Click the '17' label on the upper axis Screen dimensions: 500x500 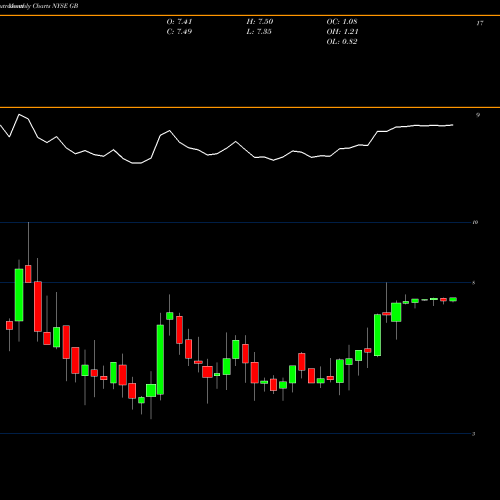480,23
